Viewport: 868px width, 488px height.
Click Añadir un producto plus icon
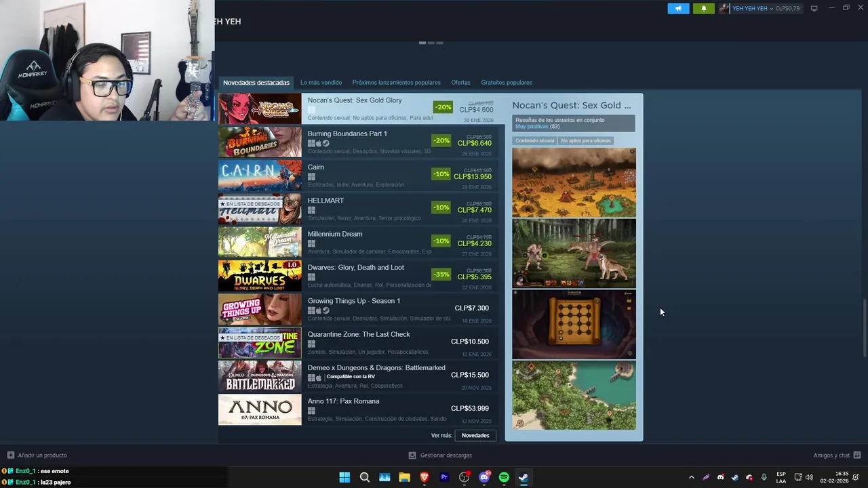click(10, 455)
